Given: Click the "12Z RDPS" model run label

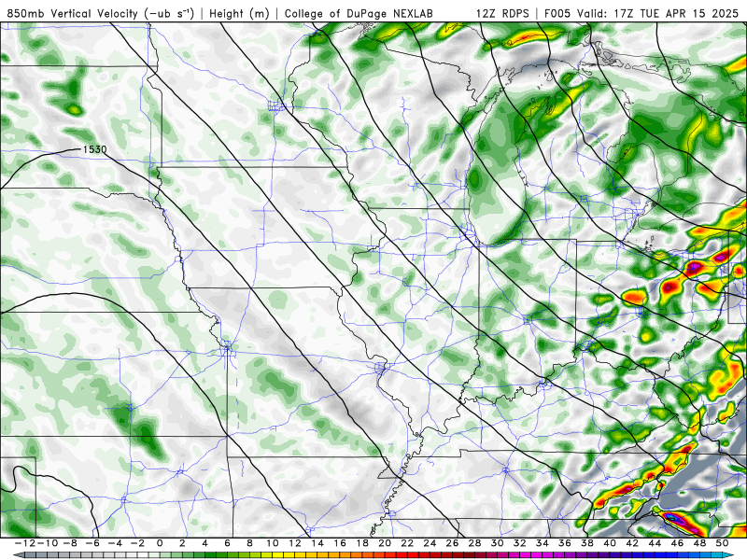Looking at the screenshot, I should point(502,13).
